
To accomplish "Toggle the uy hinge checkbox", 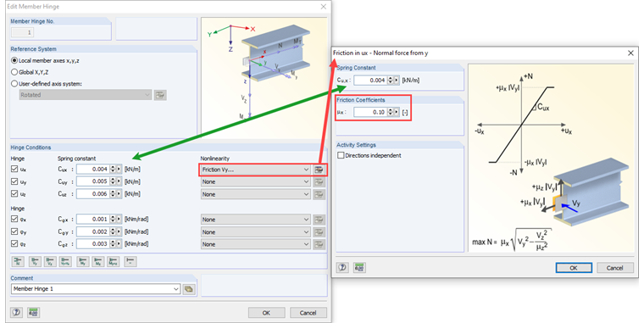I will (14, 181).
